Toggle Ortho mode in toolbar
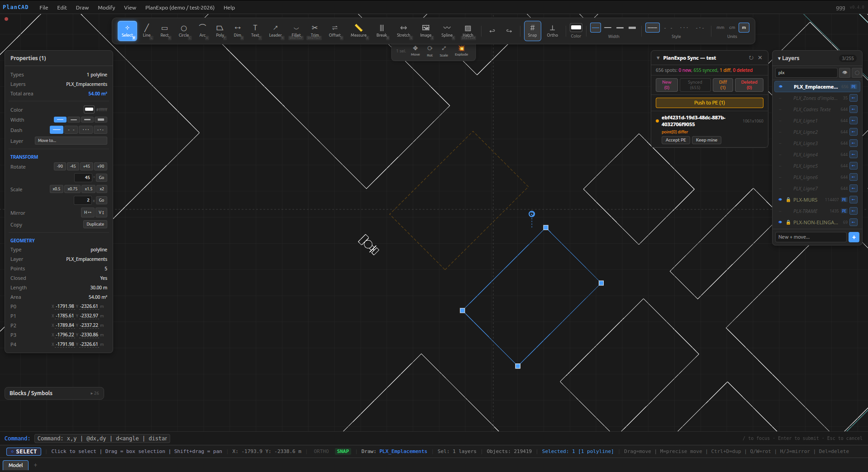Viewport: 868px width, 472px height. click(x=552, y=31)
